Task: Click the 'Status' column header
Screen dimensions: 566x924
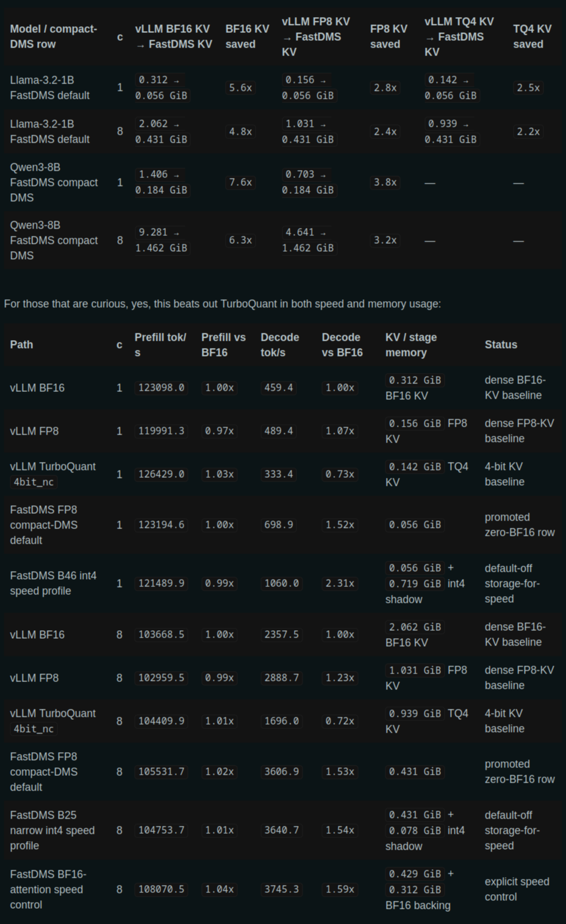Action: tap(501, 345)
